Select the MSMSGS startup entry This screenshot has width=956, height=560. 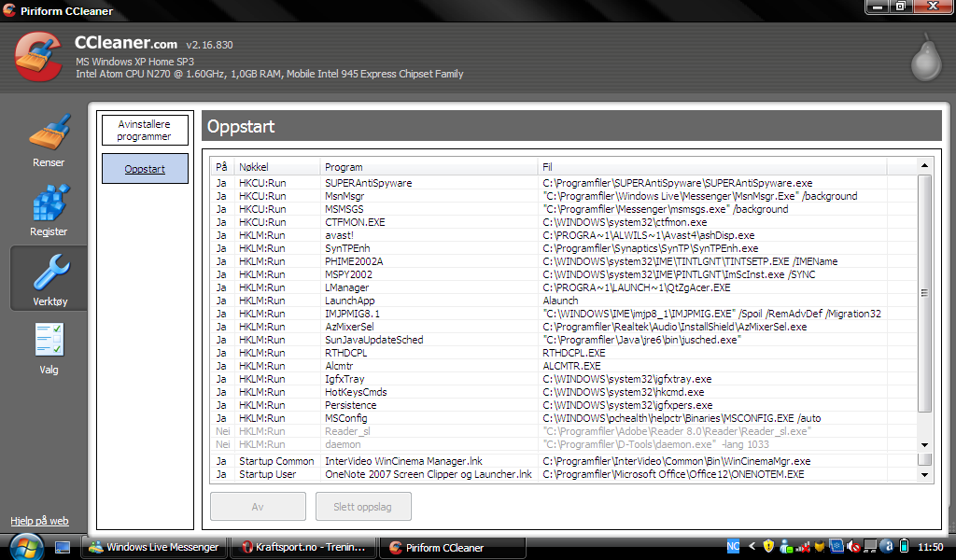click(x=563, y=209)
